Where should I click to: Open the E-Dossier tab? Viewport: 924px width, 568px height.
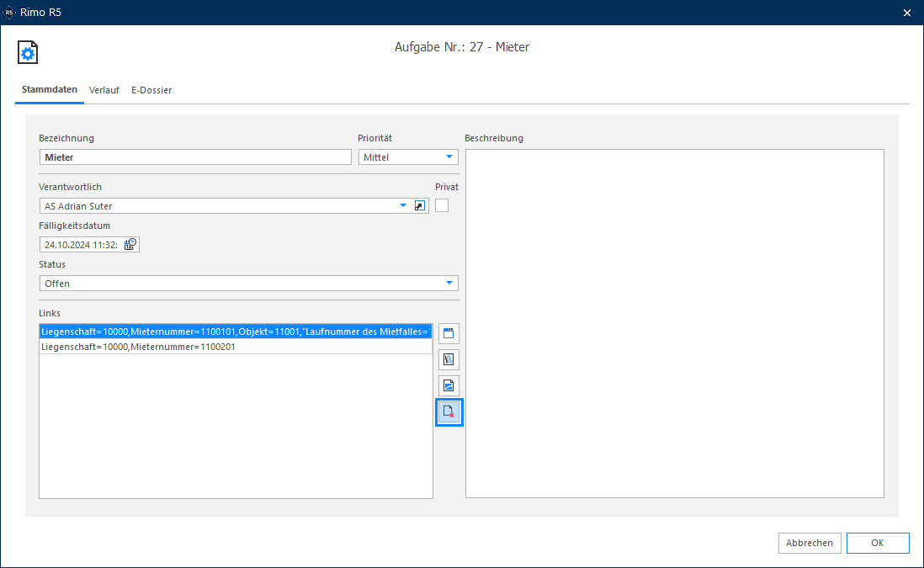pyautogui.click(x=151, y=90)
